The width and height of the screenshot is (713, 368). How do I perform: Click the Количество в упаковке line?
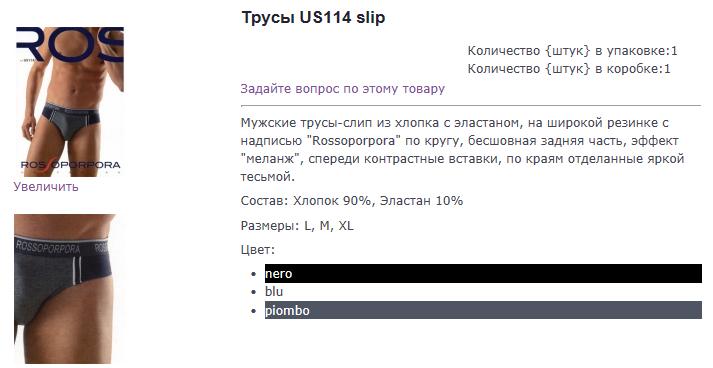coord(572,50)
